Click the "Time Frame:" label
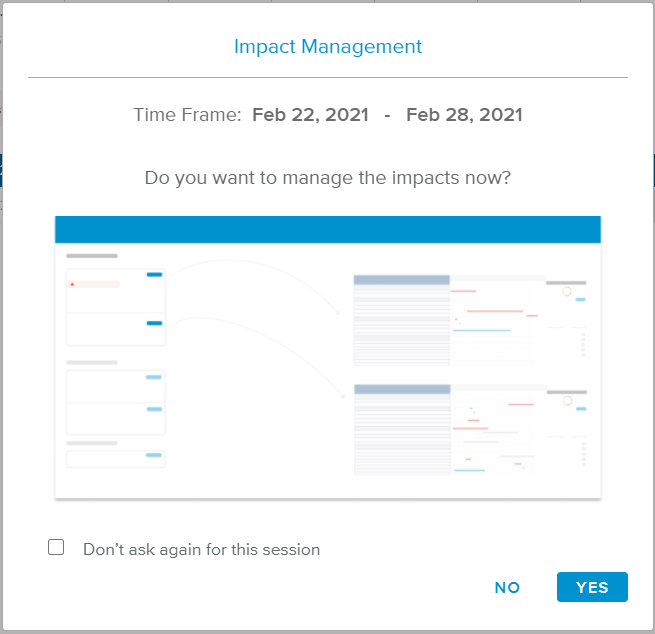 187,115
